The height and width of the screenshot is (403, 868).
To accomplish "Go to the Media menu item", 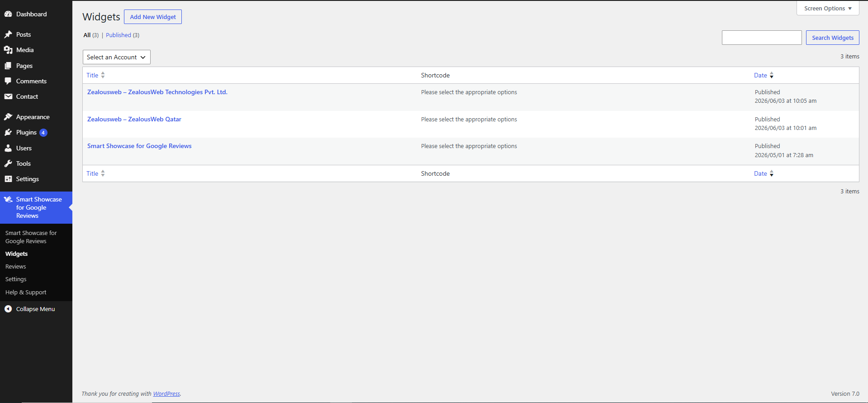I will click(x=36, y=50).
